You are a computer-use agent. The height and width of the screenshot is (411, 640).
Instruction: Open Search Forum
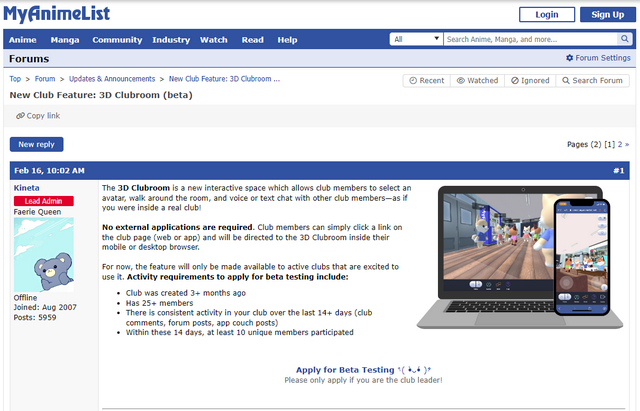592,80
